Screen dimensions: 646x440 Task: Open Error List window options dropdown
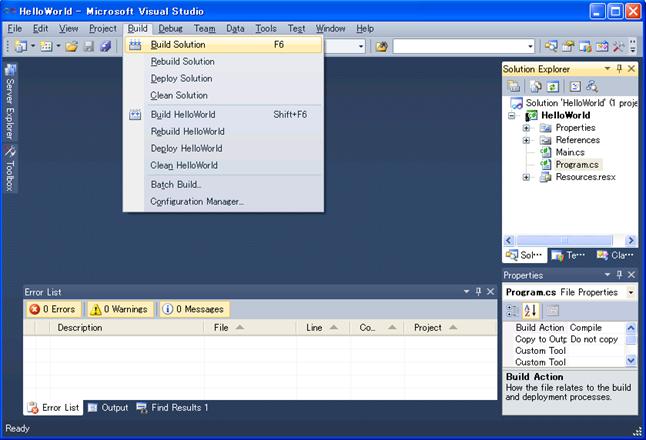(466, 292)
